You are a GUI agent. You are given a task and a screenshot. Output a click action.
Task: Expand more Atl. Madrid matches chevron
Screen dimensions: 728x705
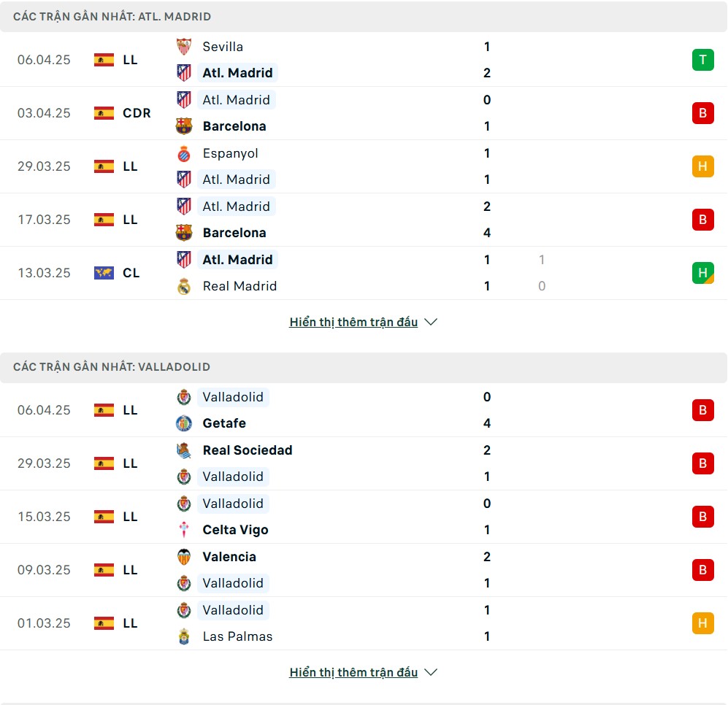pyautogui.click(x=431, y=322)
